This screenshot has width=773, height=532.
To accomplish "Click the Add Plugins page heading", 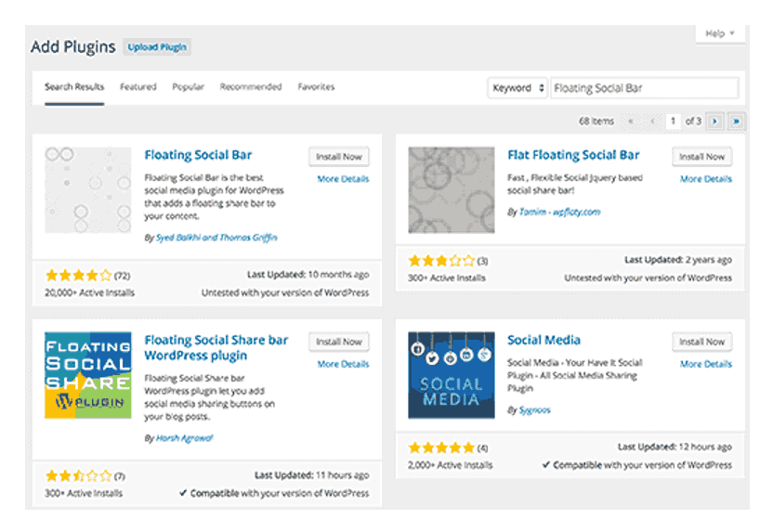I will (73, 46).
